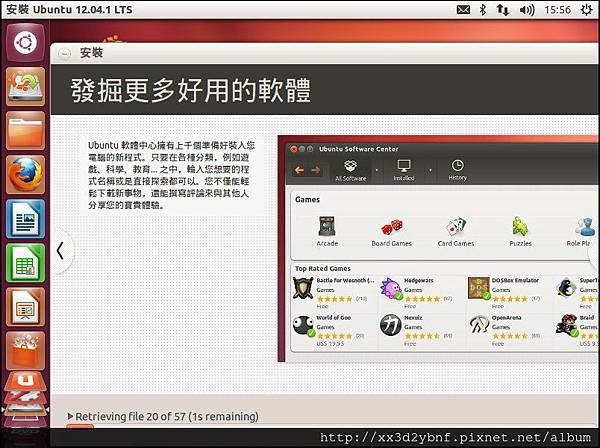
Task: Click the forward arrow in Software Center screenshot
Action: tap(316, 170)
